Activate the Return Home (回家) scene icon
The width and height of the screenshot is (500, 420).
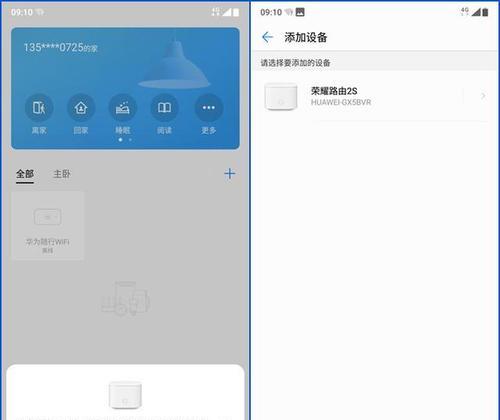click(x=81, y=108)
